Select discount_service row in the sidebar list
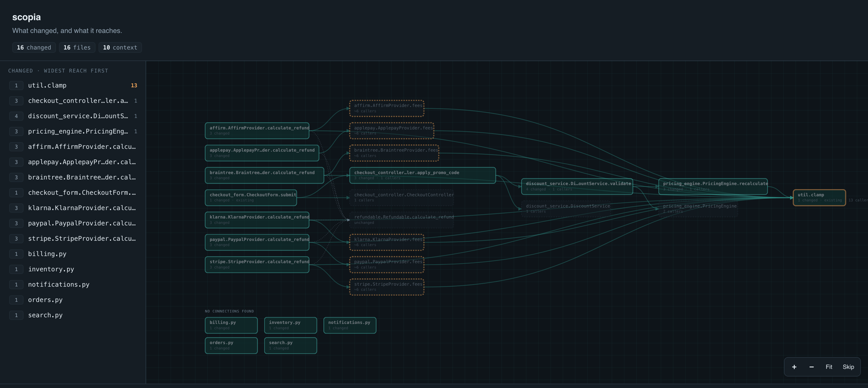 point(73,116)
